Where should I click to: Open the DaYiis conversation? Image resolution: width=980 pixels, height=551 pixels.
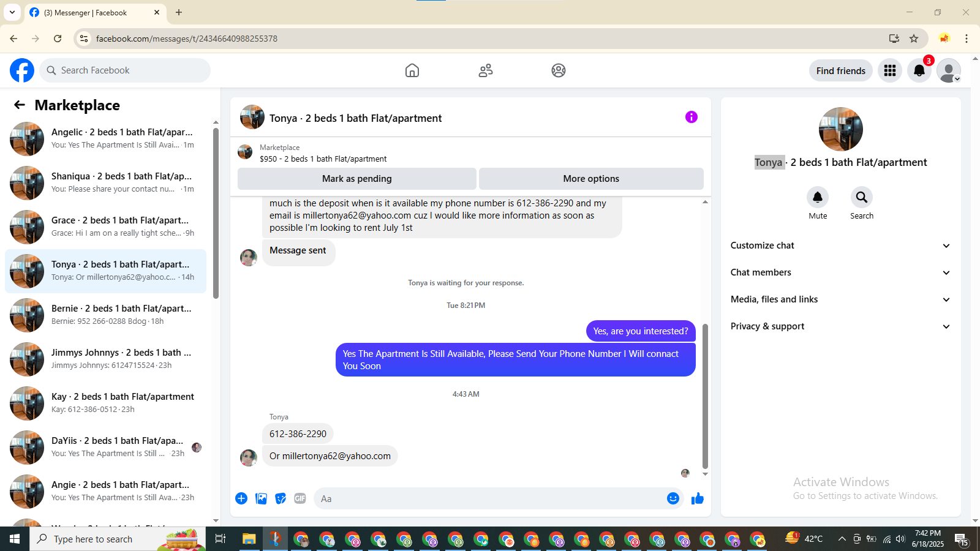[105, 447]
